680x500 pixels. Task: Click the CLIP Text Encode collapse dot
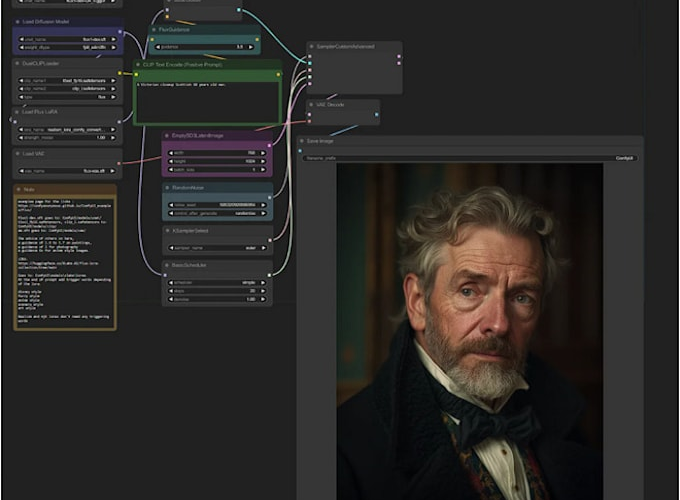coord(139,64)
